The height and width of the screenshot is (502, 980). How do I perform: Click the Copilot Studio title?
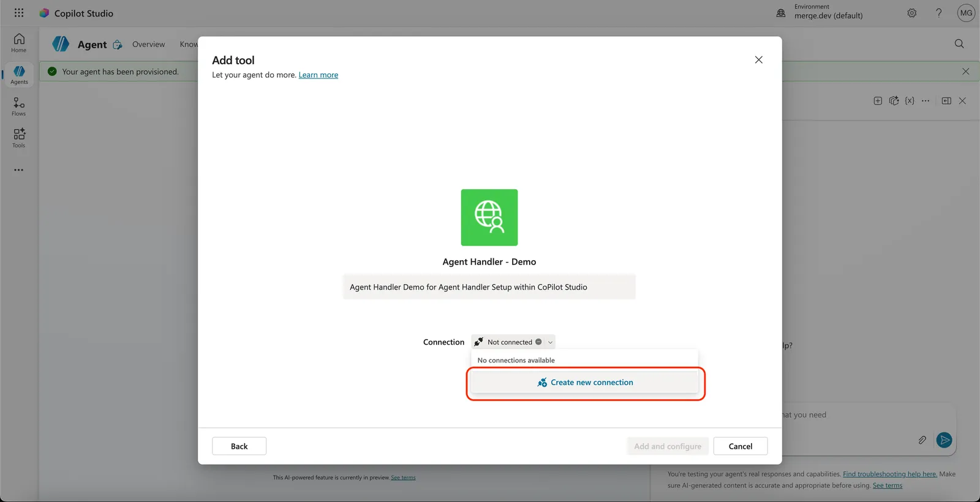click(84, 13)
